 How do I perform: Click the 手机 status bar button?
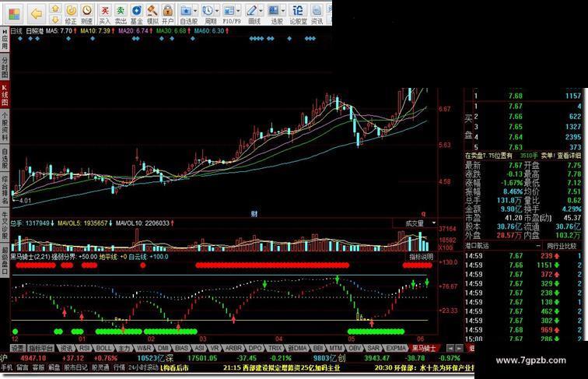tap(7, 368)
